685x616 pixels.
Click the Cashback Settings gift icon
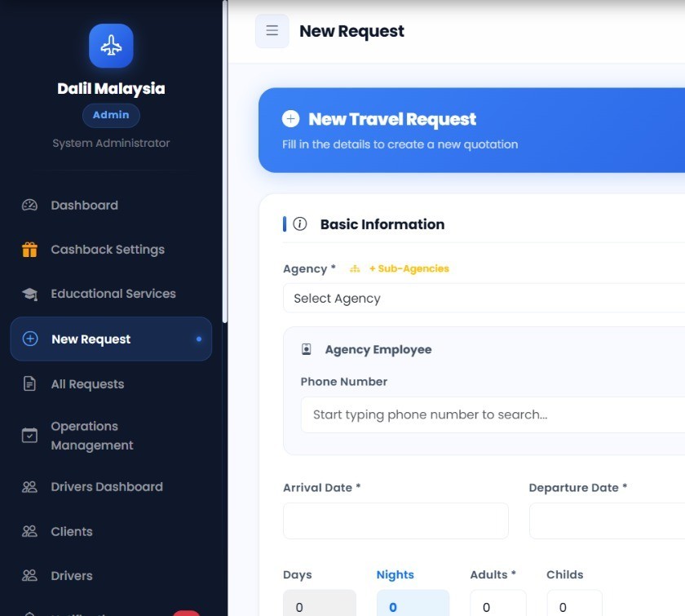[x=29, y=250]
